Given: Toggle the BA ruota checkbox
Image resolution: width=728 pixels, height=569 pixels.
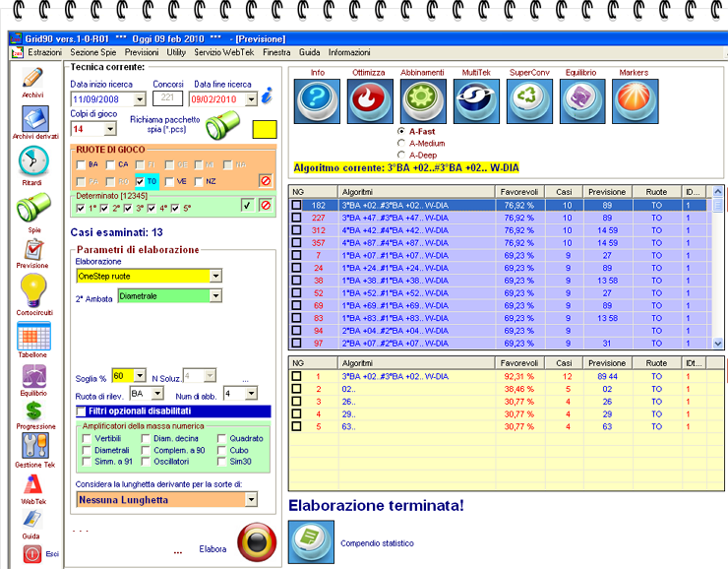Looking at the screenshot, I should point(82,164).
